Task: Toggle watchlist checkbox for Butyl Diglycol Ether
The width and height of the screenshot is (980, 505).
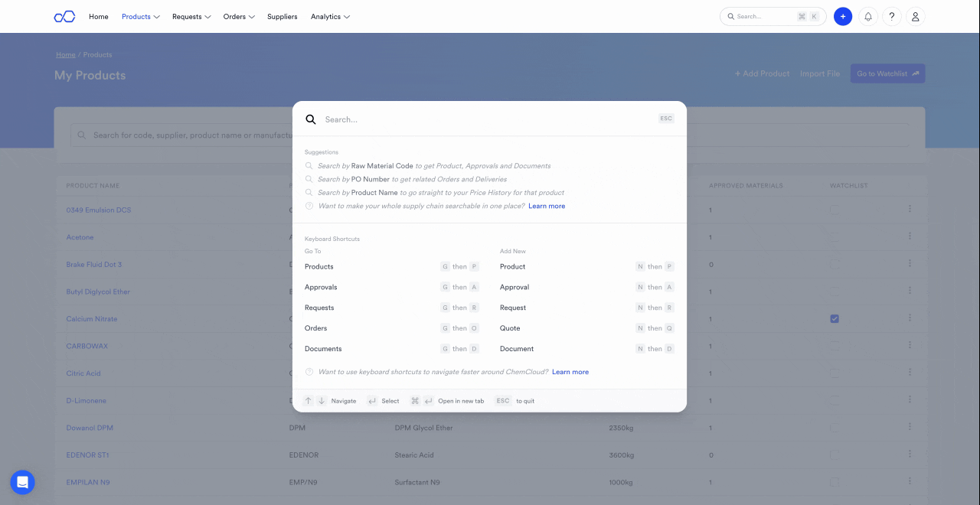Action: click(835, 292)
